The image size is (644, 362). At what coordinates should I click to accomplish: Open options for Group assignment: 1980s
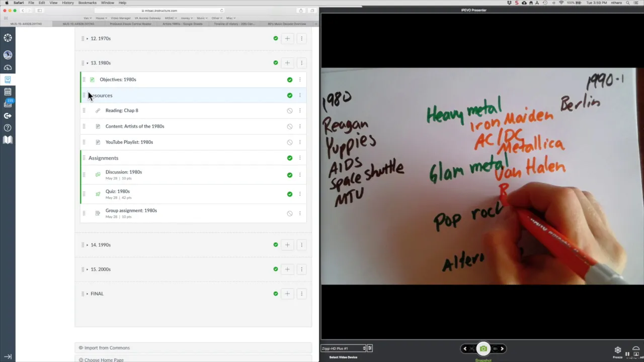(x=300, y=213)
